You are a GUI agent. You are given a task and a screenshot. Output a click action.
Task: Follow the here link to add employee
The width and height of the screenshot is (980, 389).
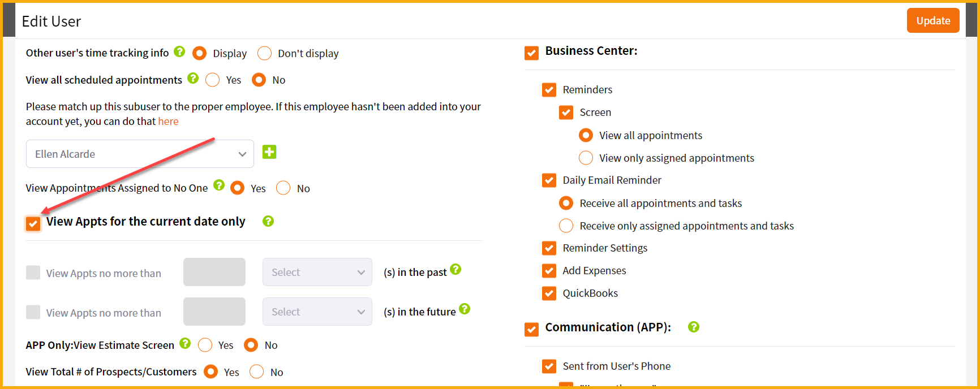[168, 122]
